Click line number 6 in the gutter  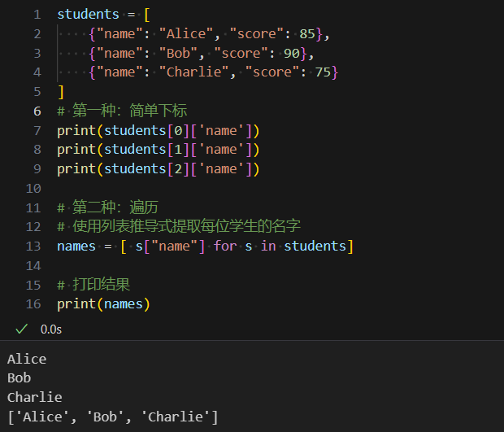pos(37,111)
